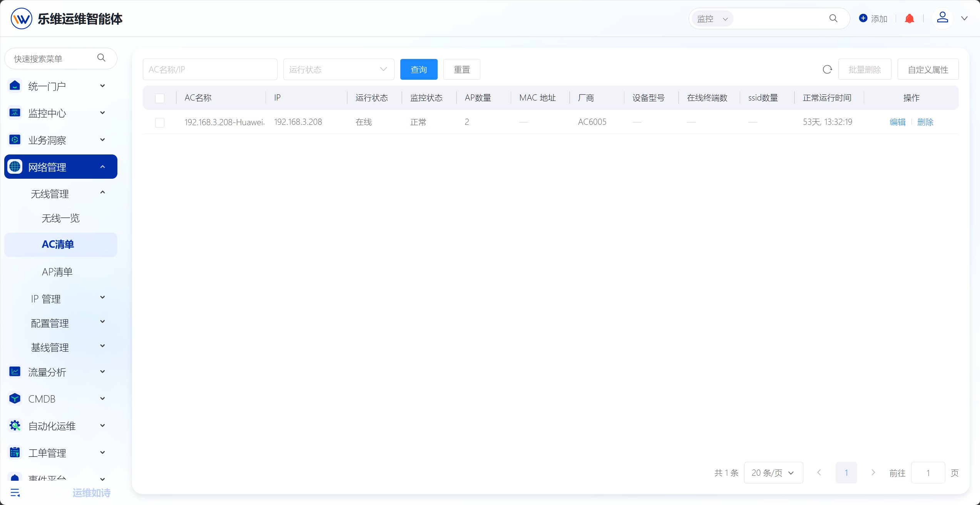Expand the 工单管理 menu chevron
This screenshot has width=980, height=505.
click(x=102, y=452)
